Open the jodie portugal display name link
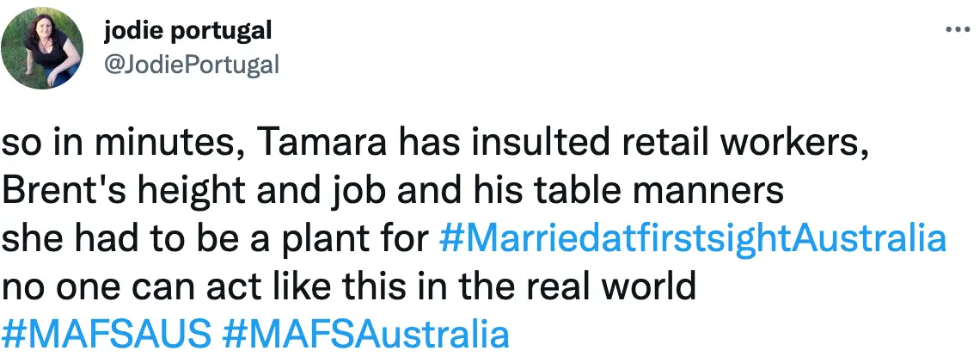This screenshot has width=980, height=363. coord(187,32)
